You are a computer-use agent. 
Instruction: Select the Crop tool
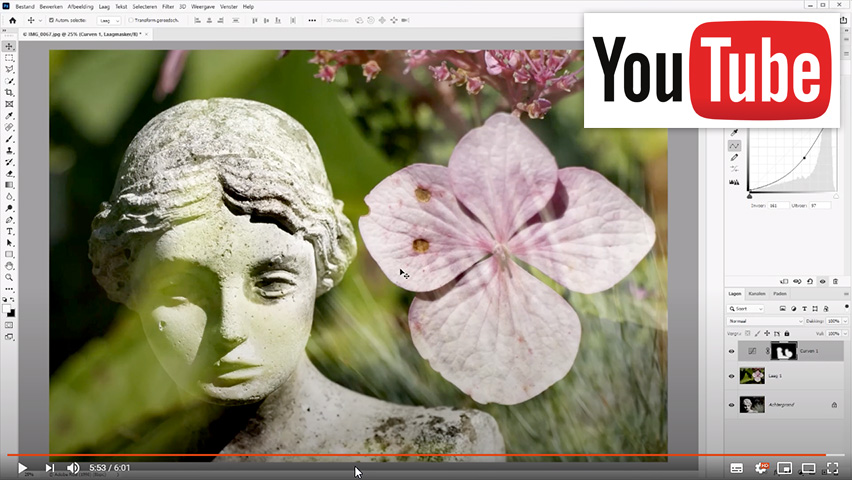(9, 92)
